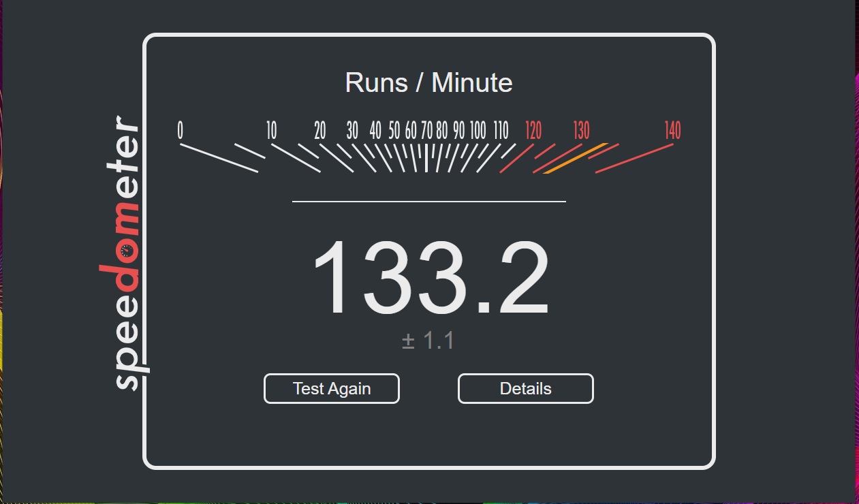This screenshot has height=504, width=859.
Task: Click the 60 gauge label
Action: tap(411, 130)
